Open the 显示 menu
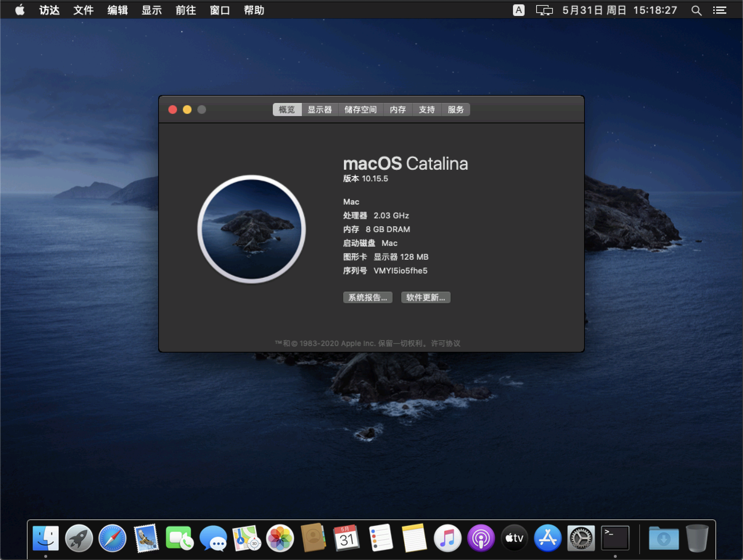 152,10
